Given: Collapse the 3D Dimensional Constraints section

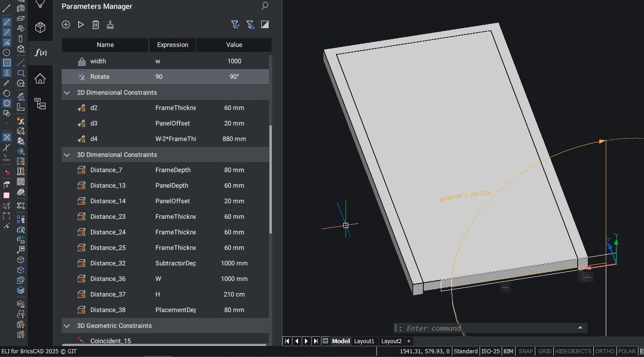Looking at the screenshot, I should tap(67, 155).
